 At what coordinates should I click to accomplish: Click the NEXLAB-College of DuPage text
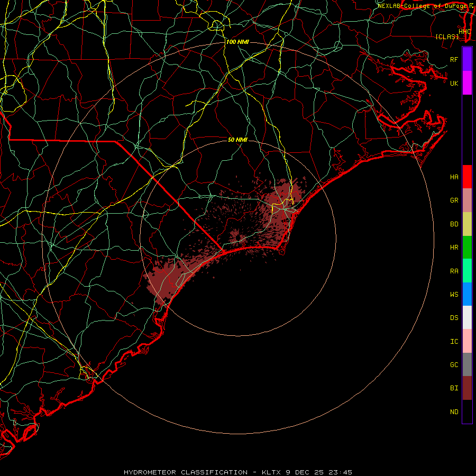tap(423, 6)
